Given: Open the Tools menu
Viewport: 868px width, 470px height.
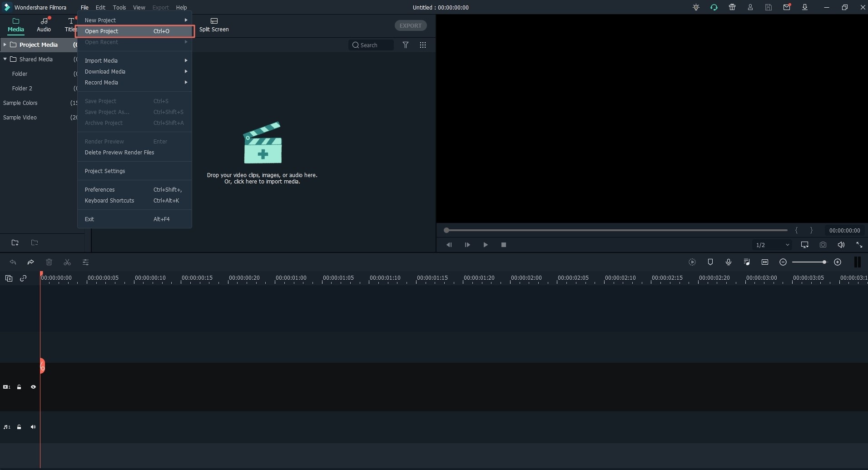Looking at the screenshot, I should (x=119, y=7).
